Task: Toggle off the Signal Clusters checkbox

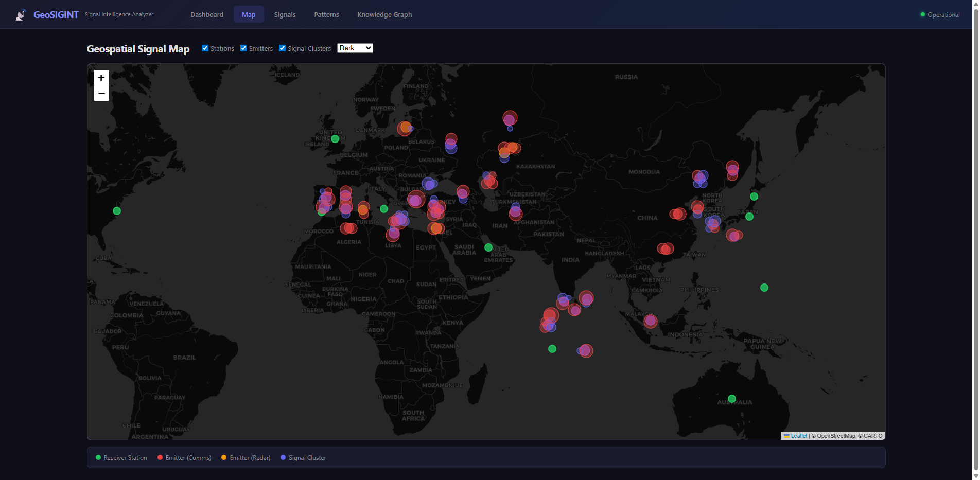Action: pos(282,48)
